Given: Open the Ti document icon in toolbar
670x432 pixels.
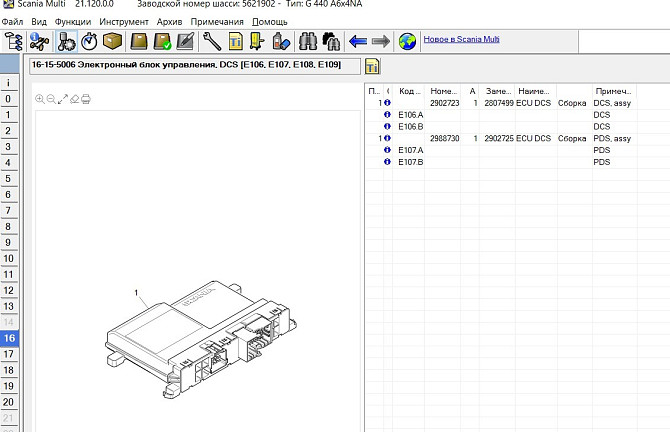Looking at the screenshot, I should [x=235, y=41].
